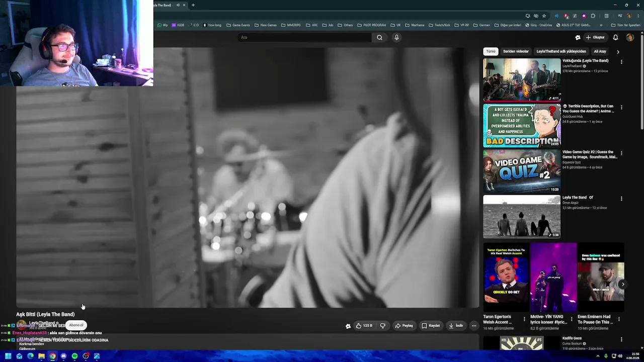Open the YouTube account avatar menu
The image size is (644, 362).
(630, 37)
